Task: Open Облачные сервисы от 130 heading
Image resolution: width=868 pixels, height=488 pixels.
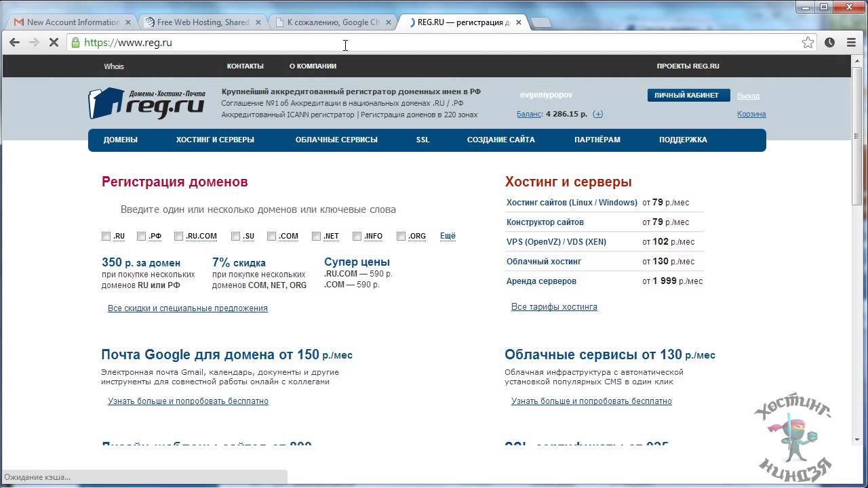Action: (x=610, y=354)
